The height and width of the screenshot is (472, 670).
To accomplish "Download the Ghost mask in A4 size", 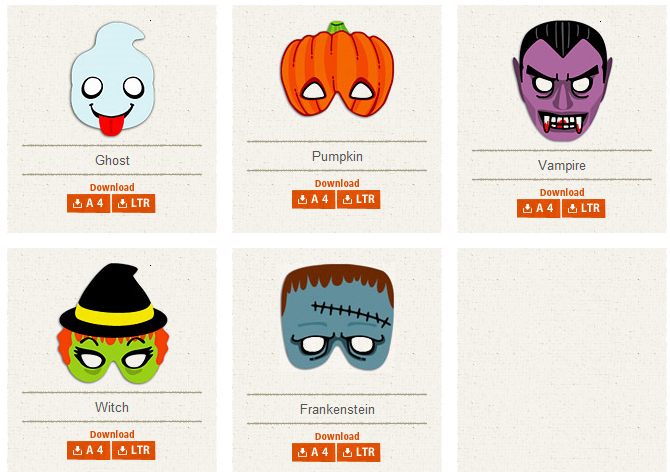I will (88, 203).
